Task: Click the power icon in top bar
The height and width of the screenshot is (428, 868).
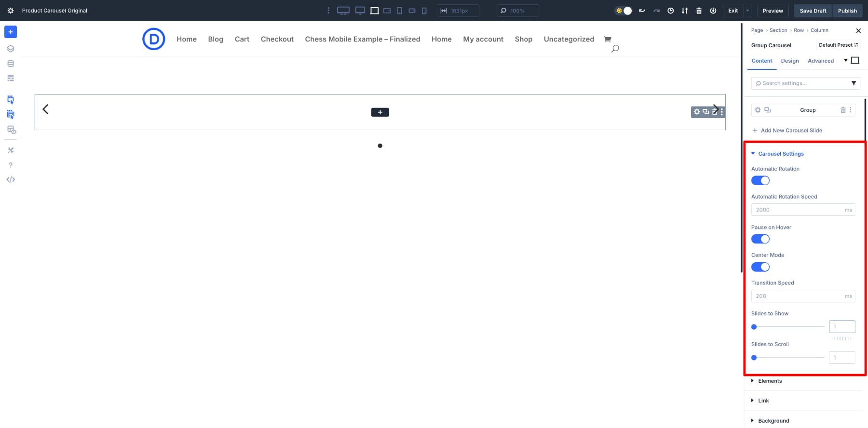Action: [x=713, y=11]
